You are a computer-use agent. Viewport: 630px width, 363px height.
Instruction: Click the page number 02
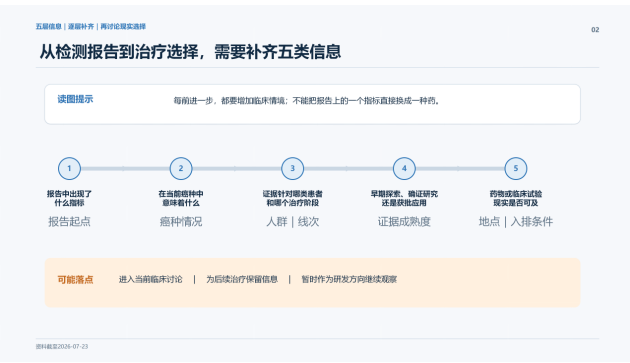(x=595, y=30)
